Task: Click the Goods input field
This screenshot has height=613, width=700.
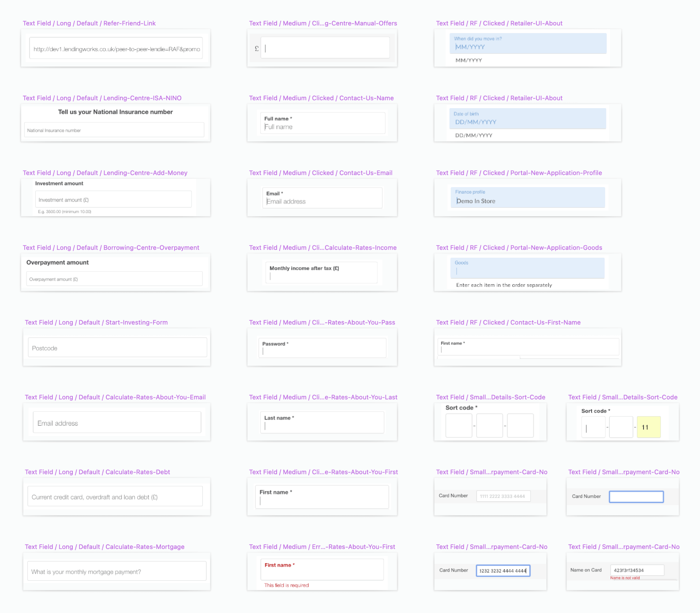Action: tap(527, 268)
